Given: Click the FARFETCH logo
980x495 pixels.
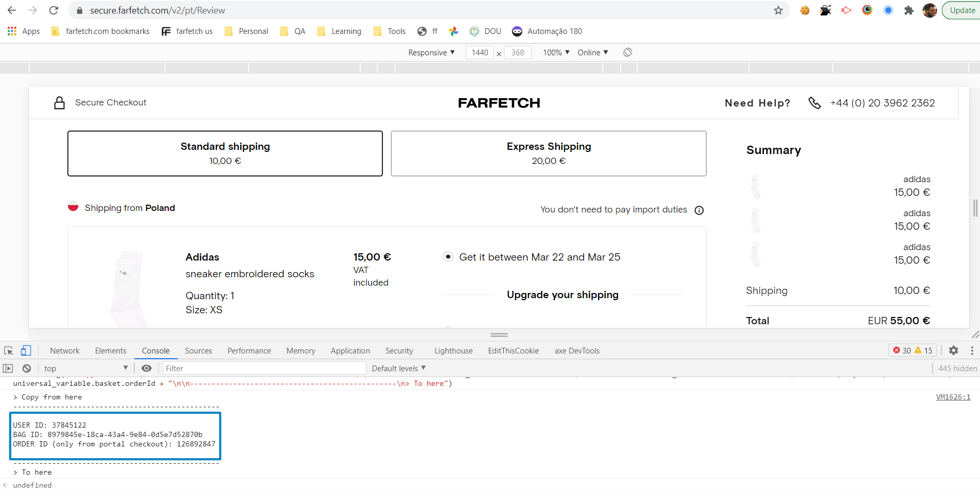Looking at the screenshot, I should pos(499,103).
